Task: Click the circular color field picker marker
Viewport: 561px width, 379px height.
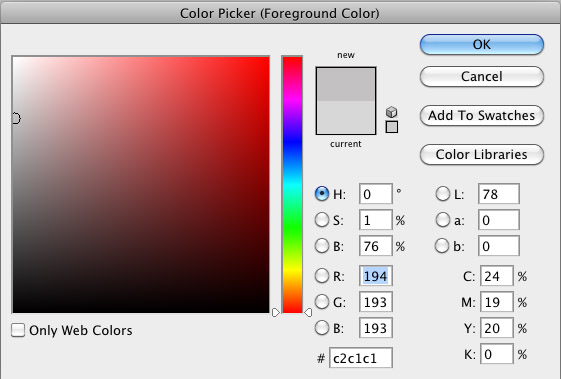Action: (16, 118)
